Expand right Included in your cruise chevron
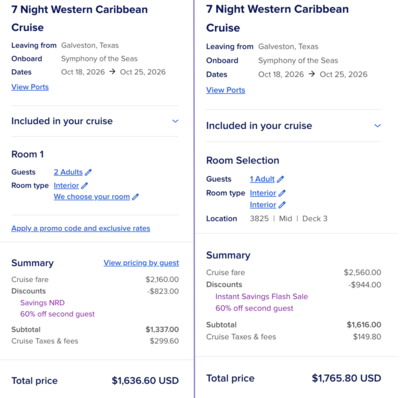The width and height of the screenshot is (400, 398). 377,126
